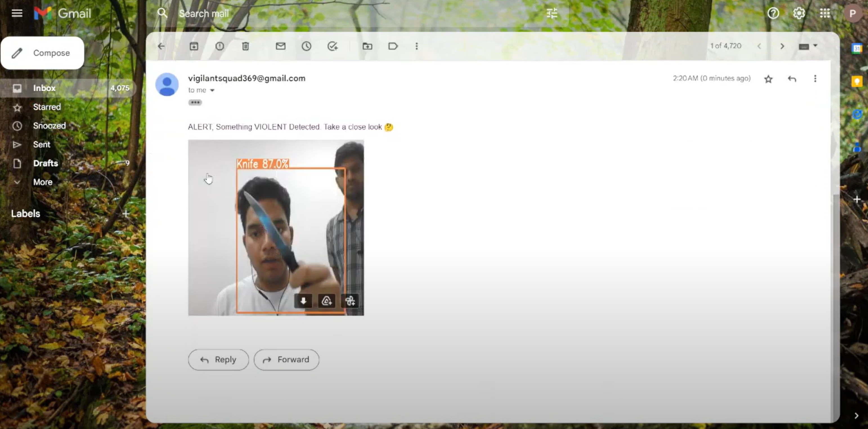868x429 pixels.
Task: Go to the Drafts folder
Action: pos(46,163)
